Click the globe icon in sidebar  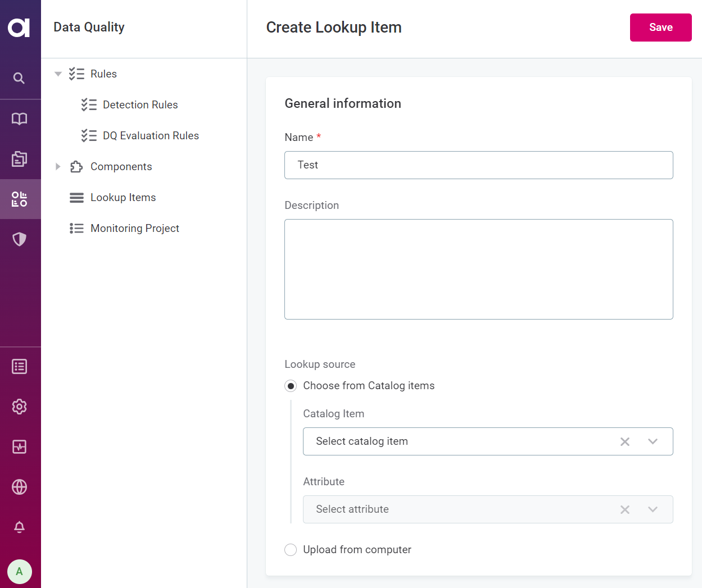coord(19,487)
